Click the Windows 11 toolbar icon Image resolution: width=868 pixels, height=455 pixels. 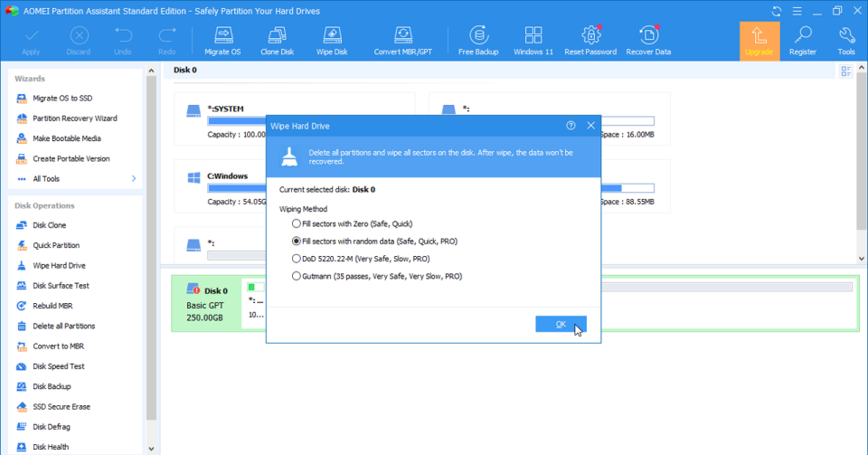(533, 41)
